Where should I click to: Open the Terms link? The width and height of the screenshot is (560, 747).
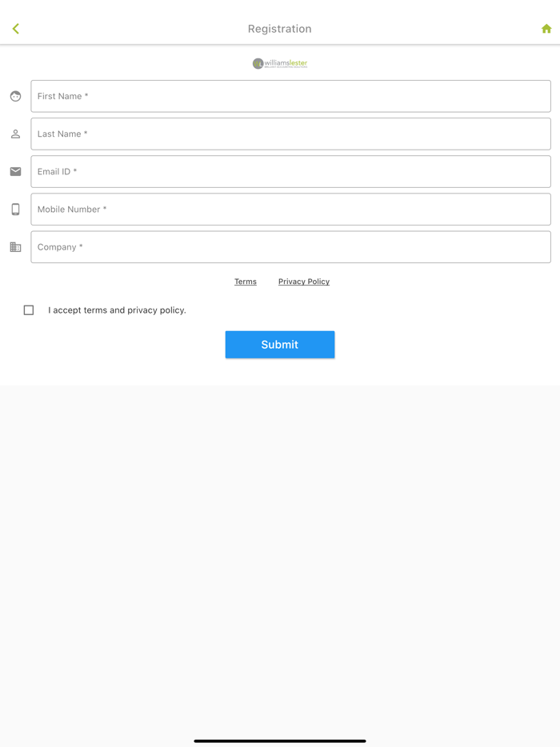(x=246, y=282)
